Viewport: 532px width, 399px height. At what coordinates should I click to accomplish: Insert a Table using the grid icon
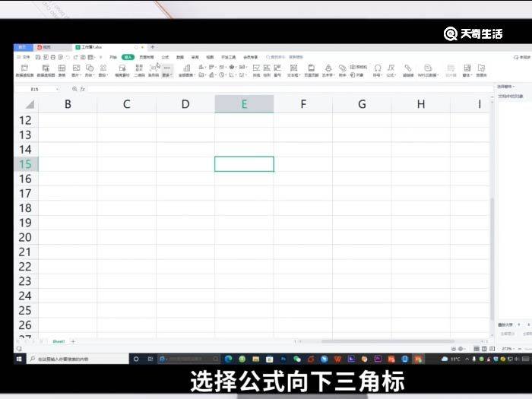click(x=62, y=70)
